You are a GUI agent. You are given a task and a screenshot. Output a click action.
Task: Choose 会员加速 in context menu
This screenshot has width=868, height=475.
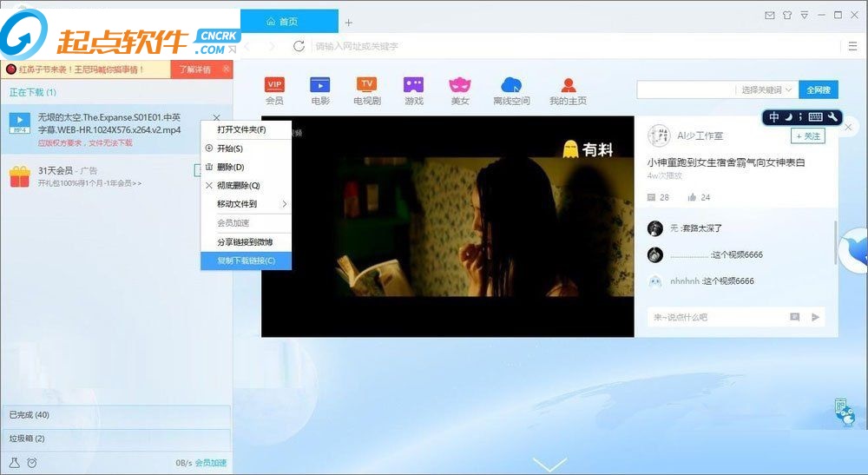click(246, 223)
